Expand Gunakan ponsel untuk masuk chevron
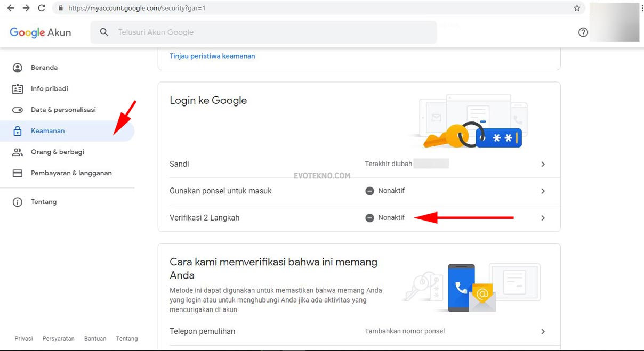Viewport: 644px width, 351px height. pos(543,191)
